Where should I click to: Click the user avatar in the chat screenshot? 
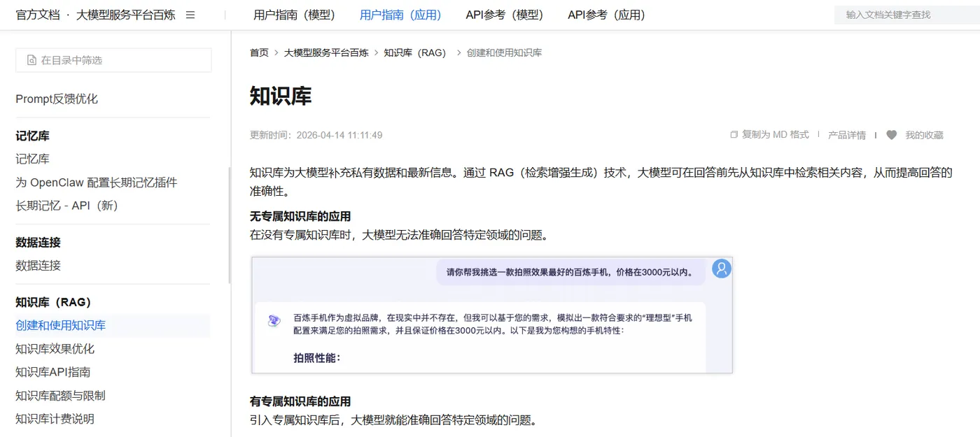(x=721, y=268)
